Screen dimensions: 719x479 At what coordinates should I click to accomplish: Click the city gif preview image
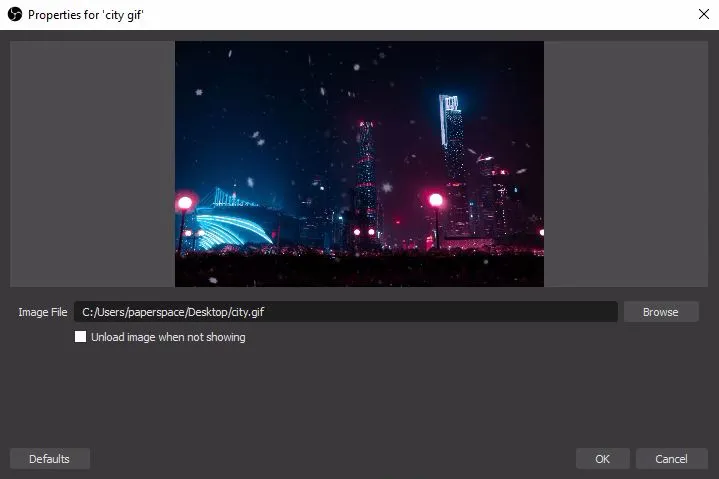point(359,164)
